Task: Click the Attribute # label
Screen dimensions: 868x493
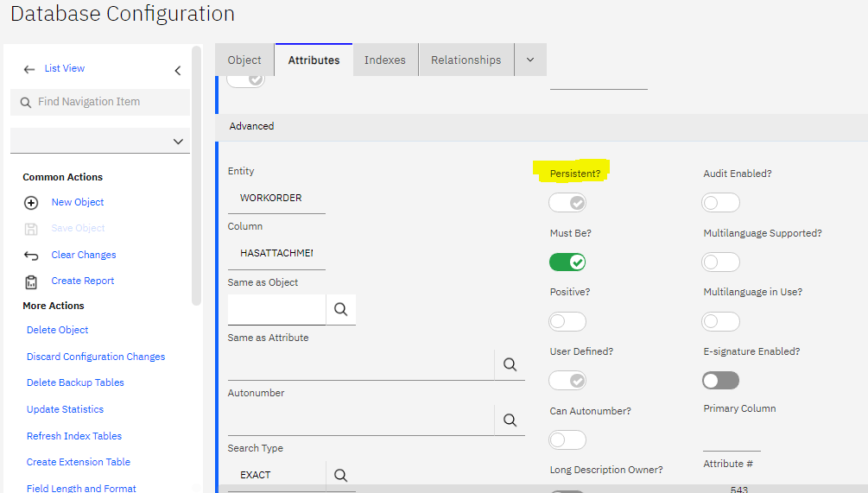Action: coord(728,464)
